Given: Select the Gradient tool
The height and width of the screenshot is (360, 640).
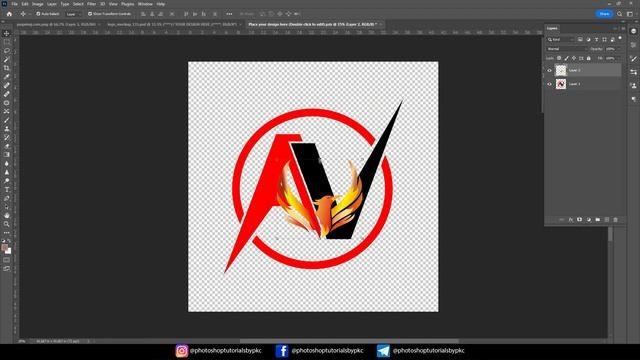Looking at the screenshot, I should [x=7, y=155].
